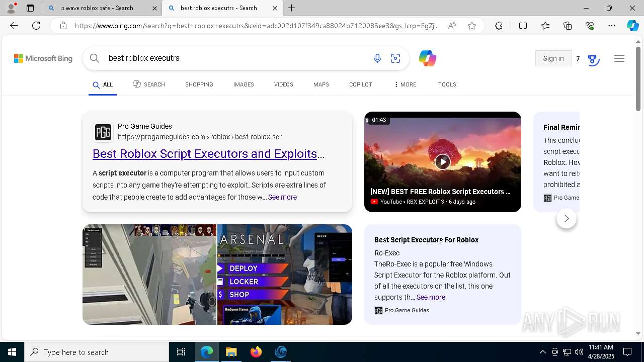Viewport: 644px width, 362px height.
Task: Open the Arsenal game screenshot thumbnail
Action: pos(285,275)
